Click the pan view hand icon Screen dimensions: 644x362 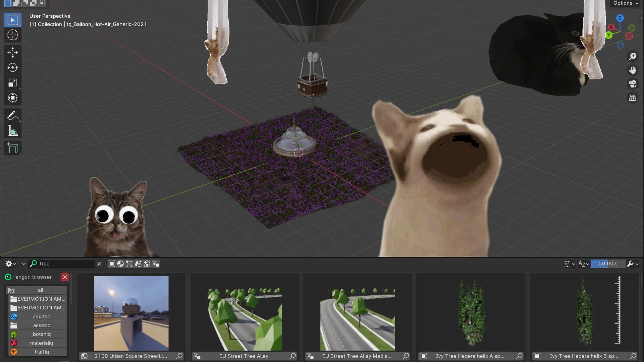coord(633,70)
